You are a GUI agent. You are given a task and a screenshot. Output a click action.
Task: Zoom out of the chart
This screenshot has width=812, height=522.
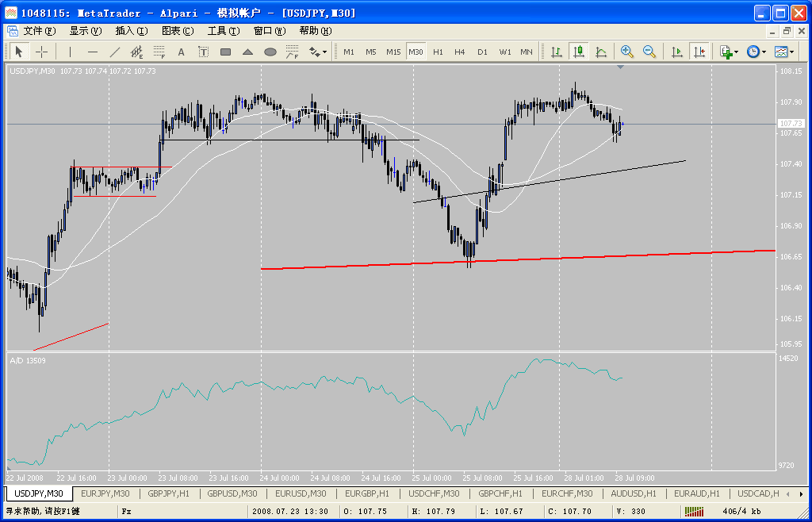tap(649, 52)
